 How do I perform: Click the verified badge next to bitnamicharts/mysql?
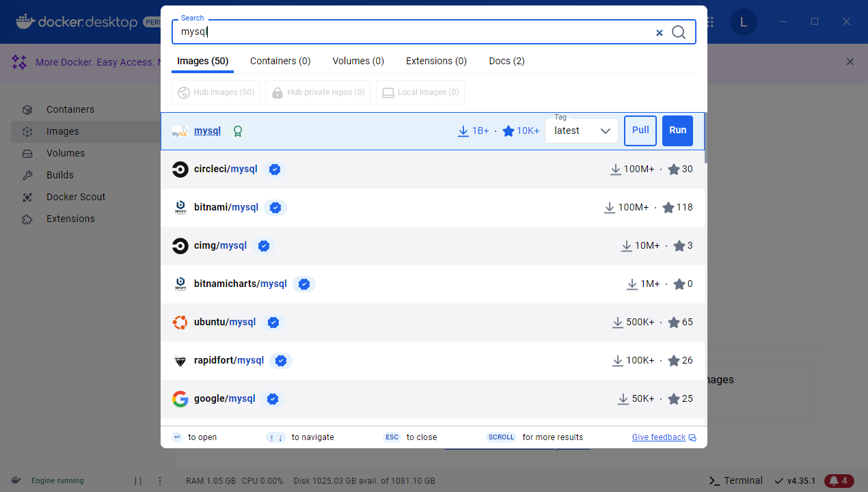[x=304, y=284]
